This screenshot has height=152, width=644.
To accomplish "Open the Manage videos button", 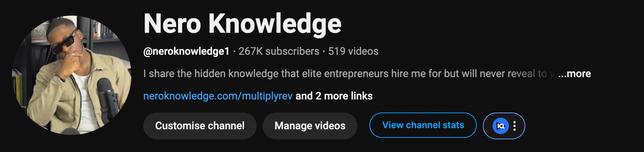I will pyautogui.click(x=310, y=126).
